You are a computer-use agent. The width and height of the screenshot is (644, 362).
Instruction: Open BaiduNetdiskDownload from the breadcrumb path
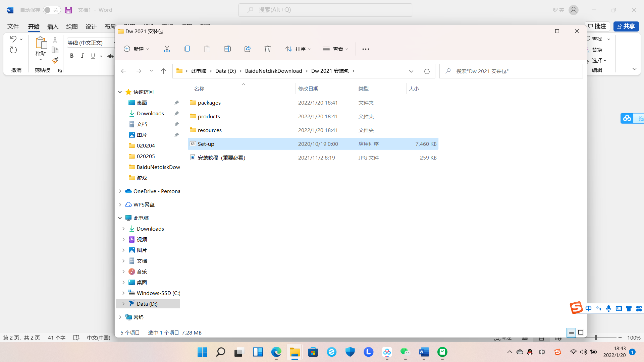coord(273,71)
